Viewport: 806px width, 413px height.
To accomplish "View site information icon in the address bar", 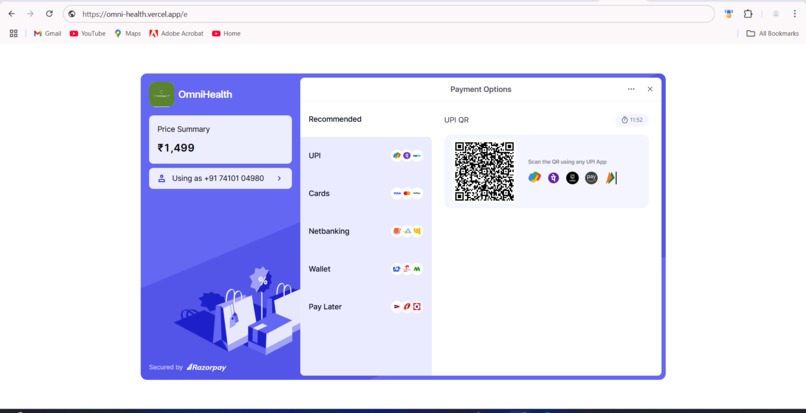I will tap(72, 14).
